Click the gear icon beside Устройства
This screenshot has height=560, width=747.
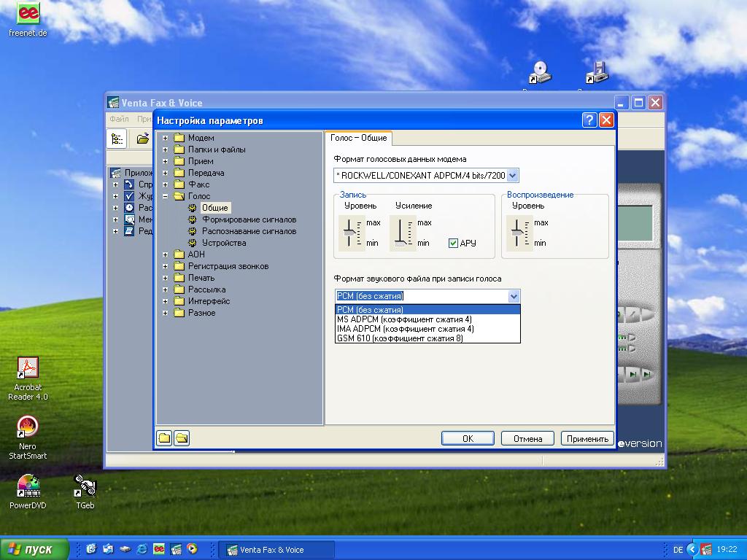click(x=193, y=243)
